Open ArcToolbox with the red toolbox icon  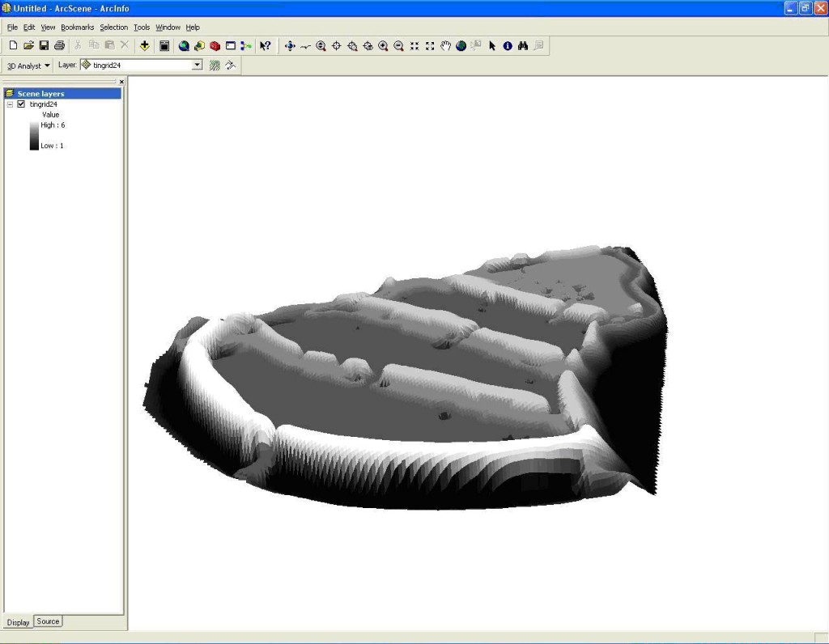pos(215,46)
